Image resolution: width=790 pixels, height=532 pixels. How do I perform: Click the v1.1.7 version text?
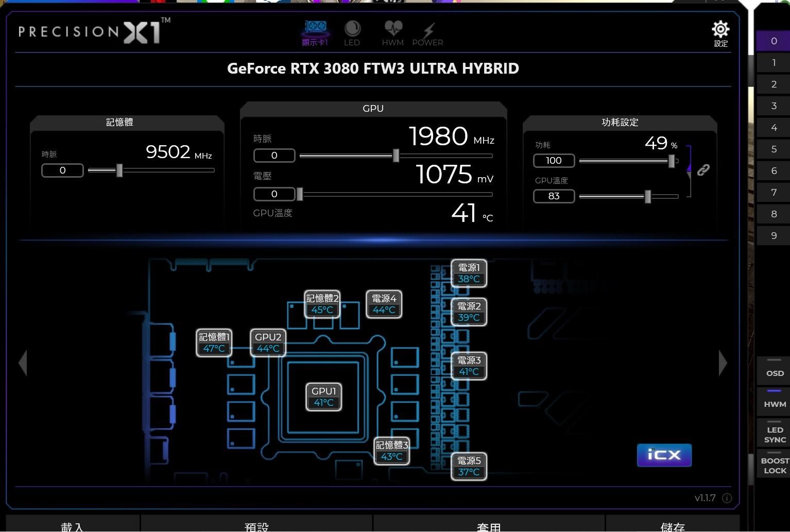[x=705, y=498]
